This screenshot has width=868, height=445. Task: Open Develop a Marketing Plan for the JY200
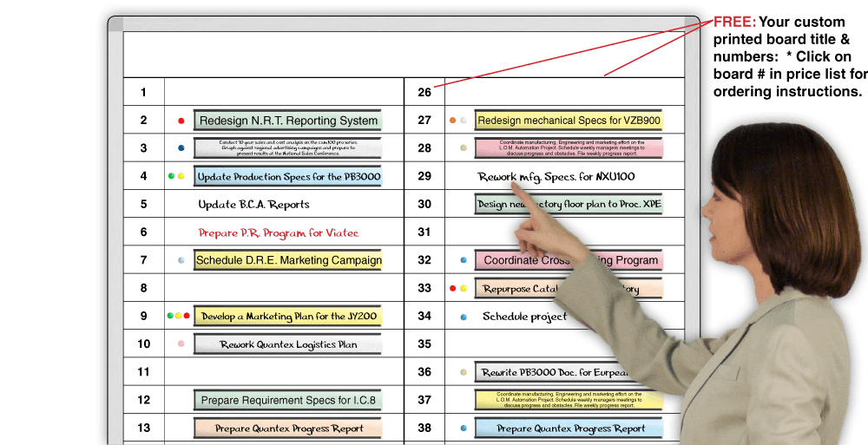(287, 317)
